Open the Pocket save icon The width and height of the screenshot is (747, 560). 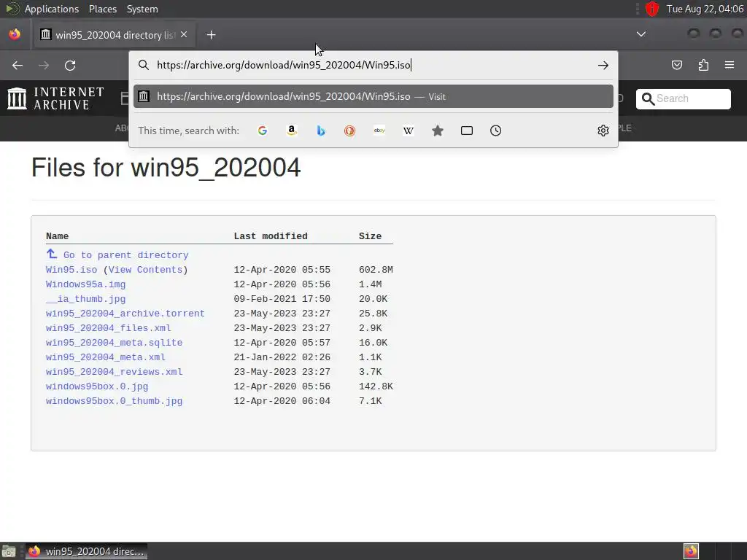pos(676,65)
